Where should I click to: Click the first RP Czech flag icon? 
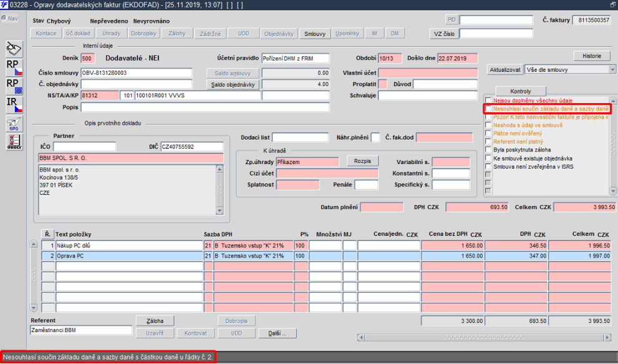click(x=14, y=67)
